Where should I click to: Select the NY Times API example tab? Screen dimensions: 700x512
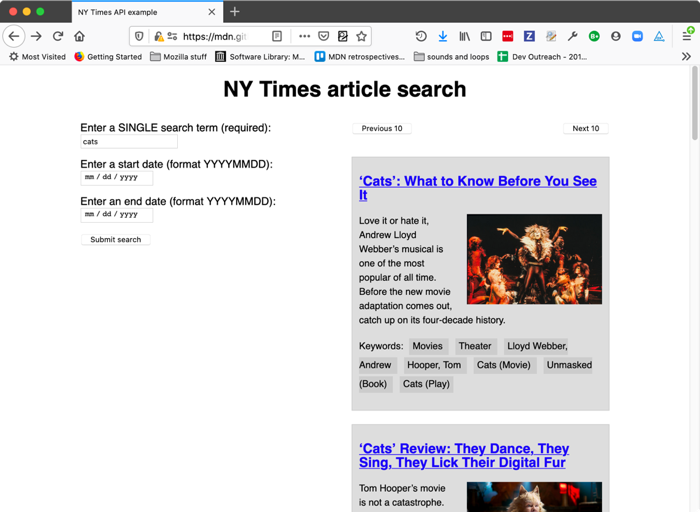point(140,12)
